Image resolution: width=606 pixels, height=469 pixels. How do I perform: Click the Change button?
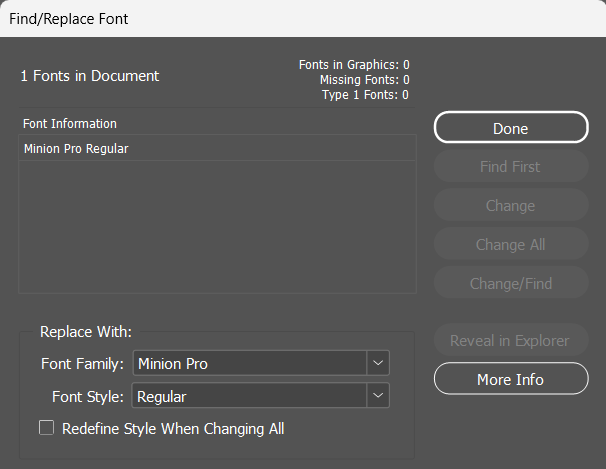point(511,205)
